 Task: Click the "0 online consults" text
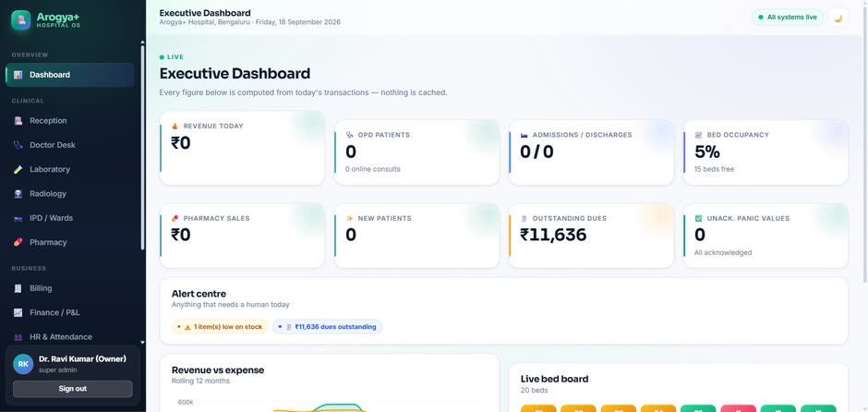(372, 169)
